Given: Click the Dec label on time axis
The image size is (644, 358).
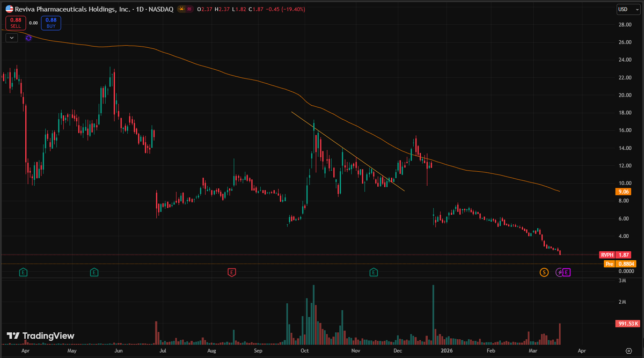Looking at the screenshot, I should [x=398, y=349].
